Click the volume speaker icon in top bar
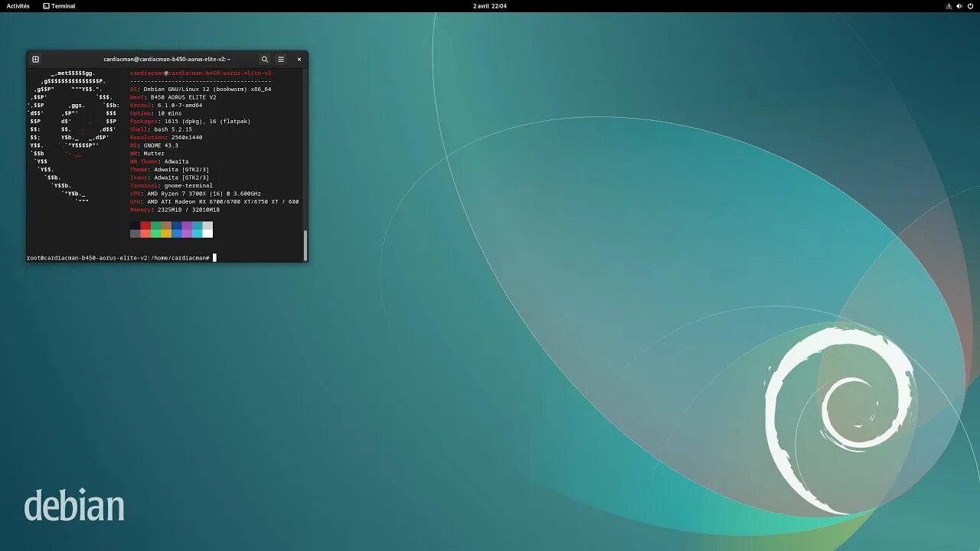Image resolution: width=980 pixels, height=551 pixels. tap(960, 6)
